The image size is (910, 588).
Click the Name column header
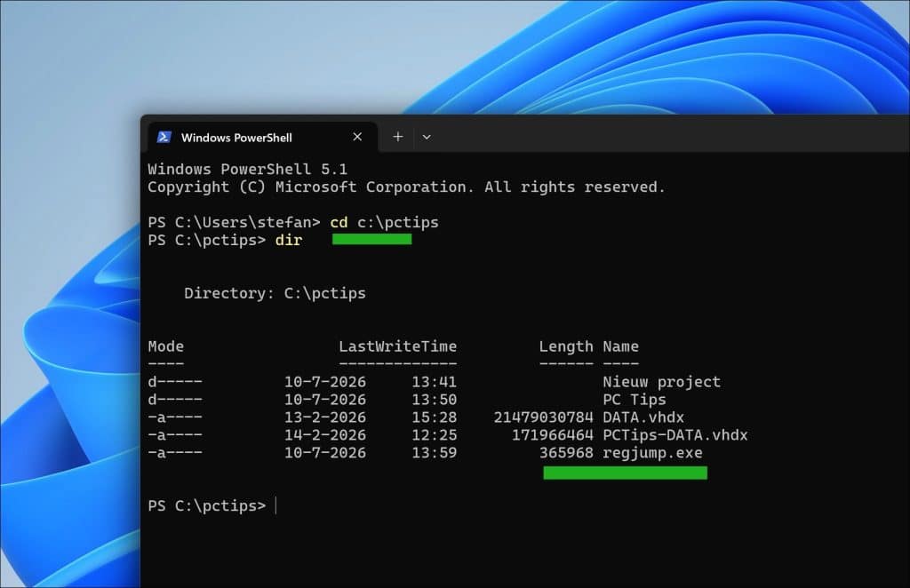pos(620,346)
